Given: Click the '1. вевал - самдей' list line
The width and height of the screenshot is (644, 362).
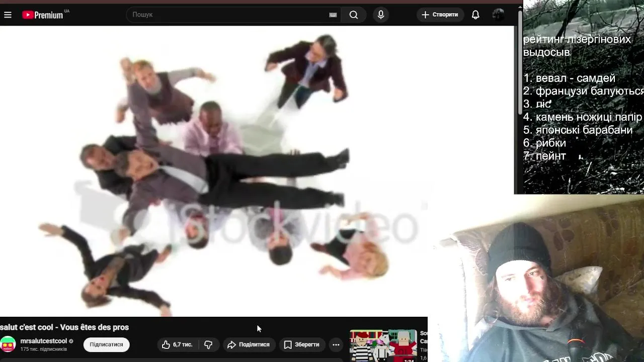Looking at the screenshot, I should coord(570,78).
